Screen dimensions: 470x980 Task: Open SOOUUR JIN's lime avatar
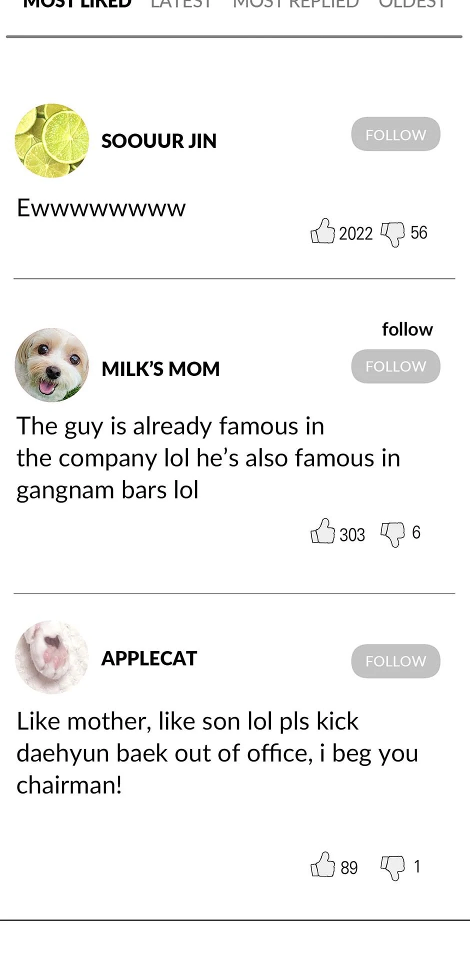(52, 140)
